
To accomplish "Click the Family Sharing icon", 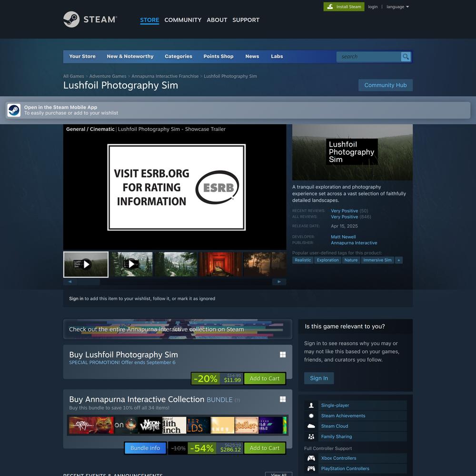I will pos(311,436).
